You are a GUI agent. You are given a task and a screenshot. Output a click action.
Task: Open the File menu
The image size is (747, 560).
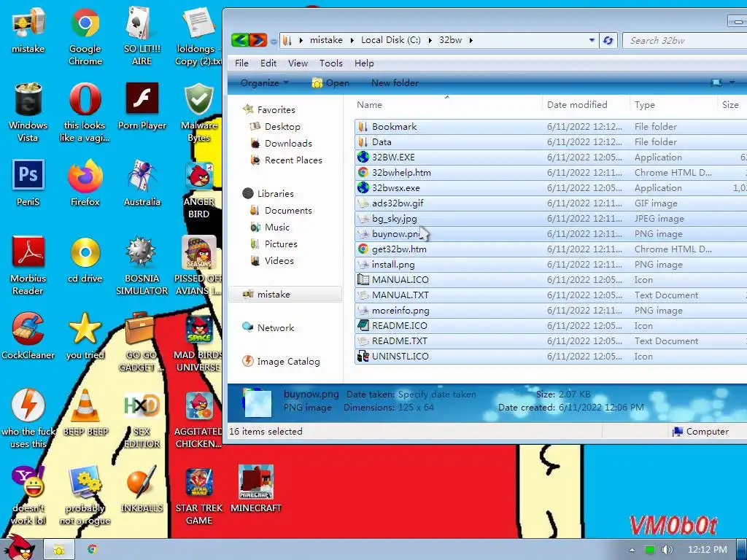coord(241,63)
